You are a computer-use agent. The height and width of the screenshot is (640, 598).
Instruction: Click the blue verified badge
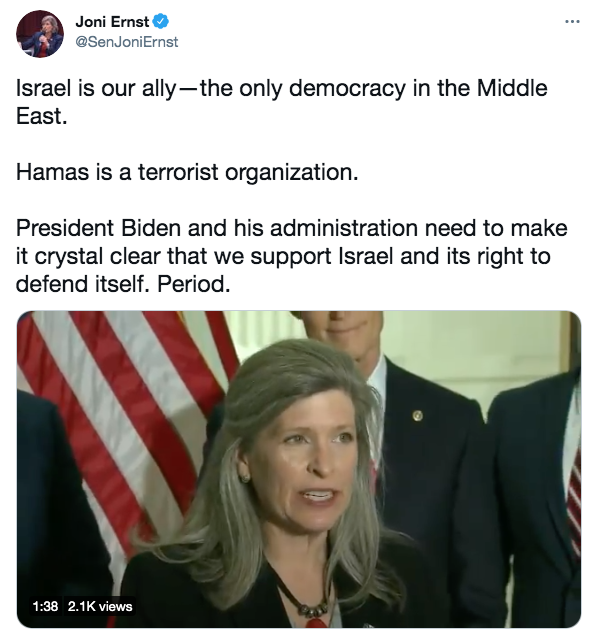pyautogui.click(x=160, y=22)
